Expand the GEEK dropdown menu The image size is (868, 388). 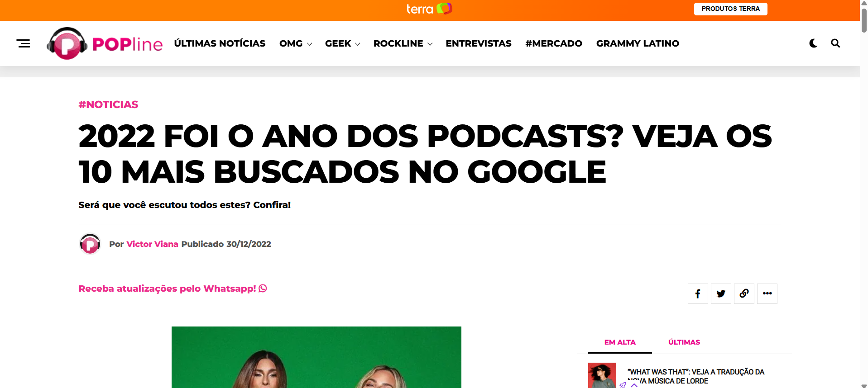(x=342, y=44)
